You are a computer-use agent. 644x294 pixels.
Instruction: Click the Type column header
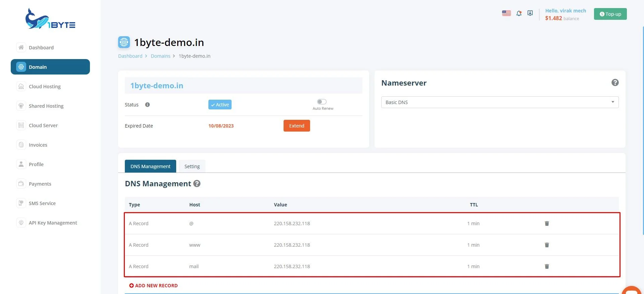(134, 205)
